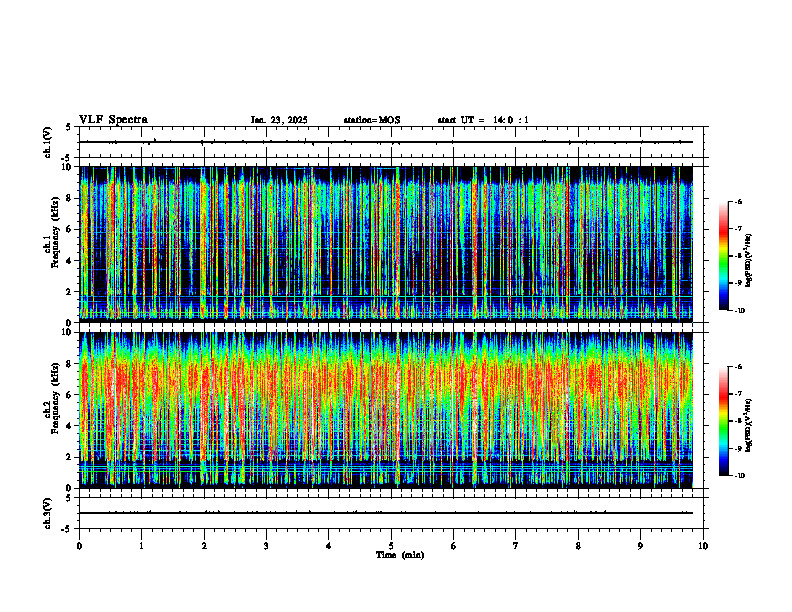The width and height of the screenshot is (792, 612).
Task: Click inside the ch.2 spectrogram panel
Action: pyautogui.click(x=386, y=410)
